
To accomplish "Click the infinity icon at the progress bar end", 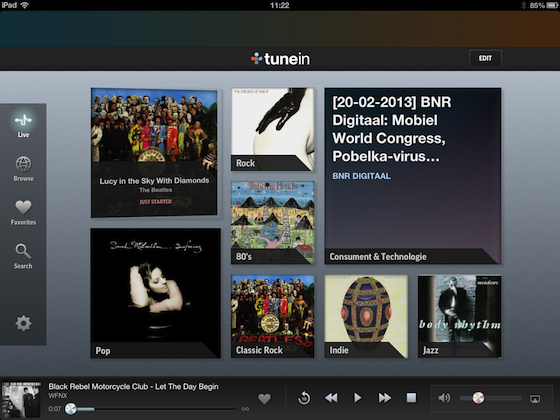I will 245,409.
